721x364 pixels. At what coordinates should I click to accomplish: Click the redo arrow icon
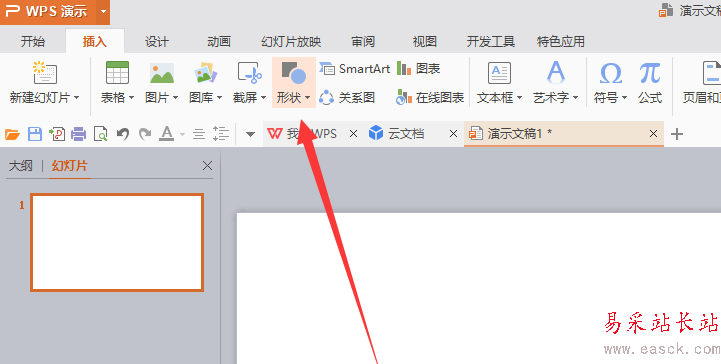pyautogui.click(x=145, y=134)
